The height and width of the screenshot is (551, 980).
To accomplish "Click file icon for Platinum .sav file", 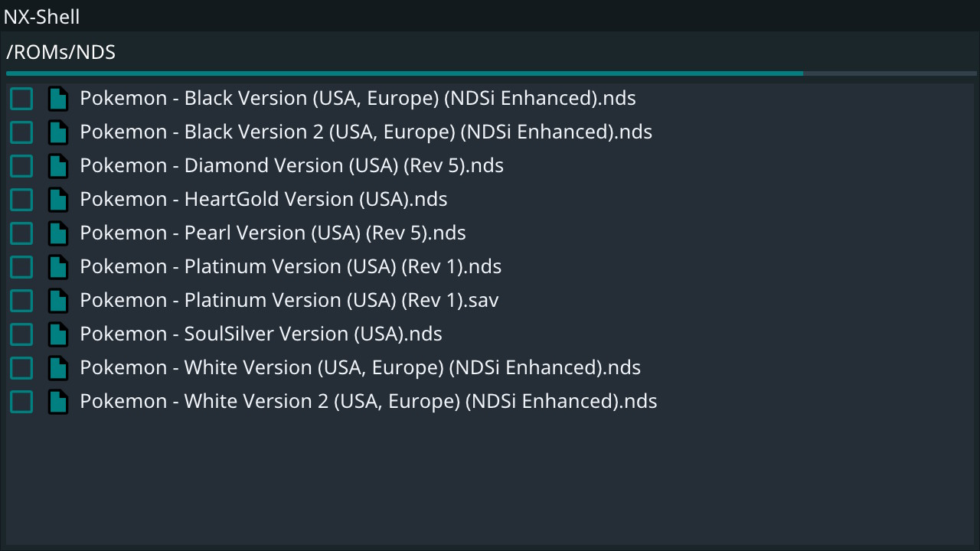I will 58,301.
